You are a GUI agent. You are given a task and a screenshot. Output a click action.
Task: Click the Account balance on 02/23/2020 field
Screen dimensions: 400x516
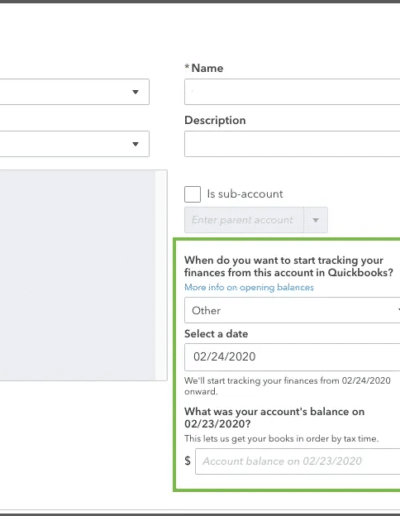(298, 461)
